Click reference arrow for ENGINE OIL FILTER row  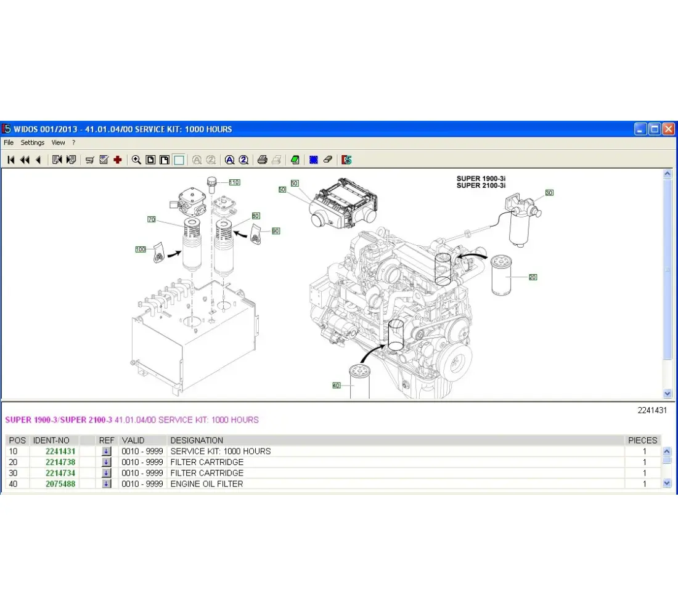pyautogui.click(x=106, y=484)
